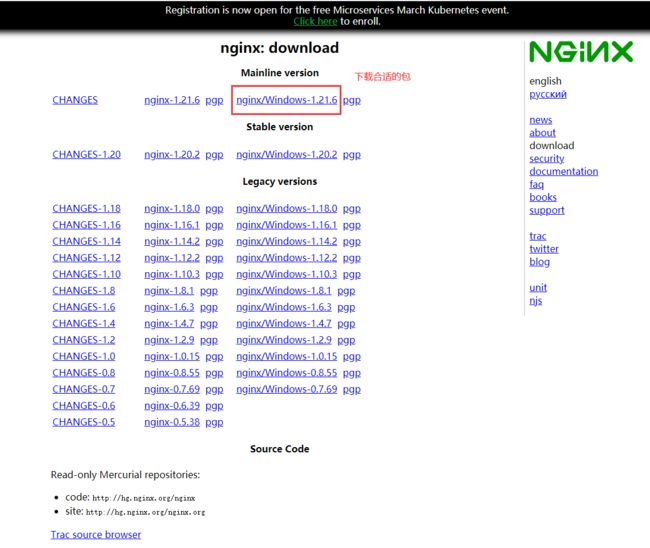
Task: Open pgp signature for nginx-0.6.39
Action: pos(214,406)
